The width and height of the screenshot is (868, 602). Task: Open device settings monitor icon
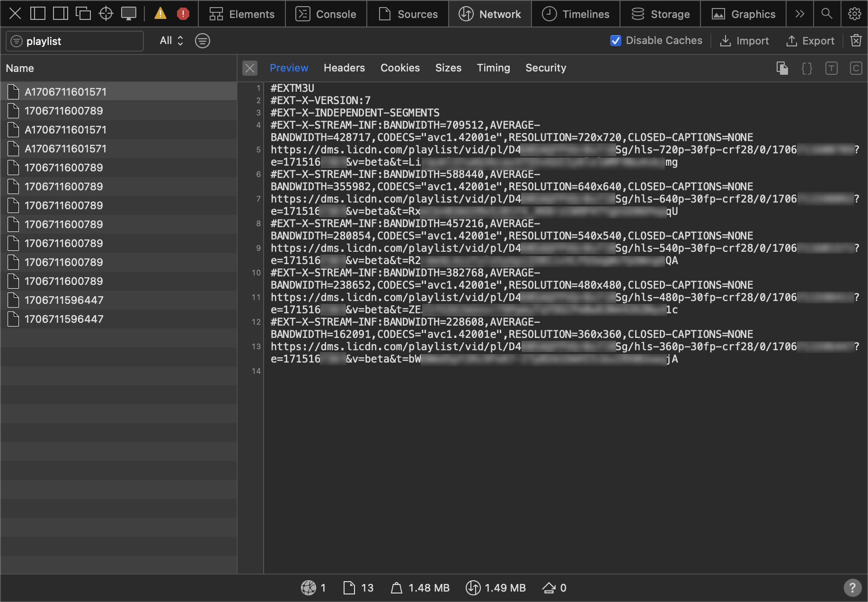[128, 14]
